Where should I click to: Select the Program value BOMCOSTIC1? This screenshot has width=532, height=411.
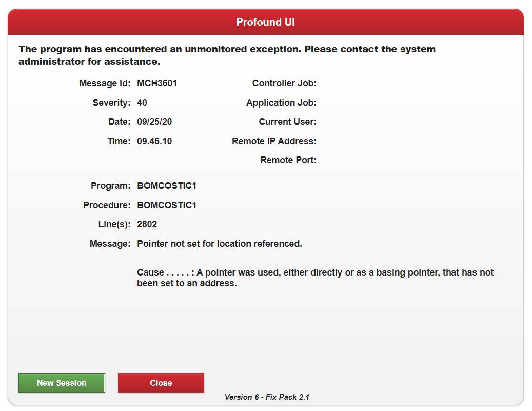167,186
